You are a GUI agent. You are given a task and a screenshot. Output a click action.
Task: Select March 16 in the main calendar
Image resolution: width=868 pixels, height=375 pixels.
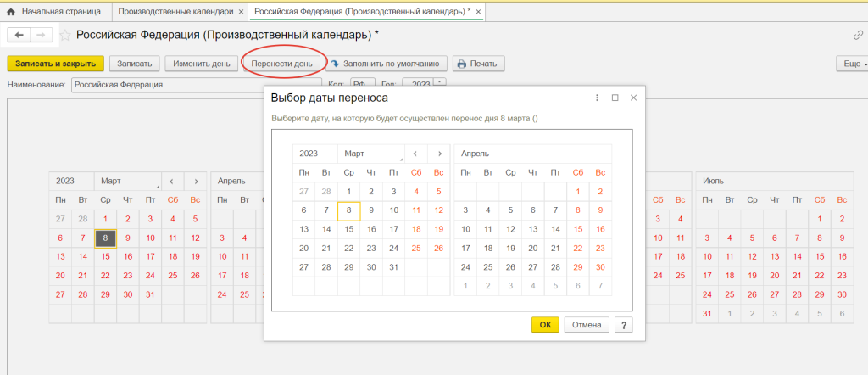coord(128,257)
